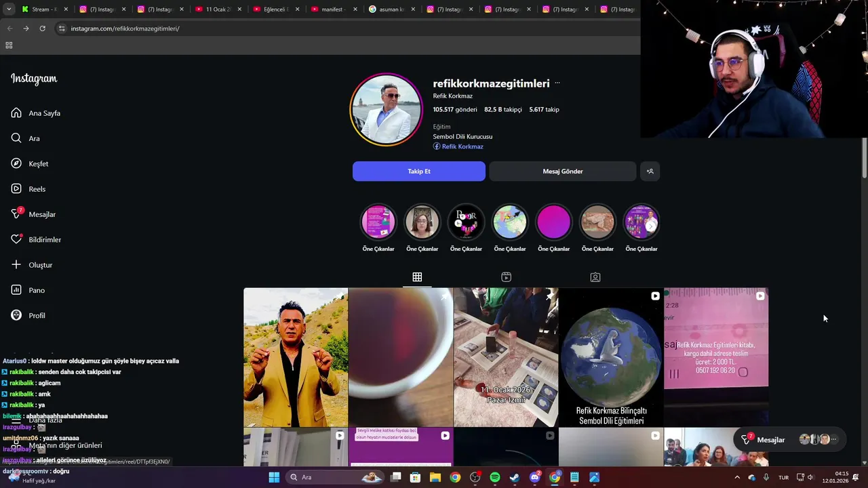Open Ana Sayfa in the Instagram sidebar
The width and height of the screenshot is (868, 488).
[36, 113]
